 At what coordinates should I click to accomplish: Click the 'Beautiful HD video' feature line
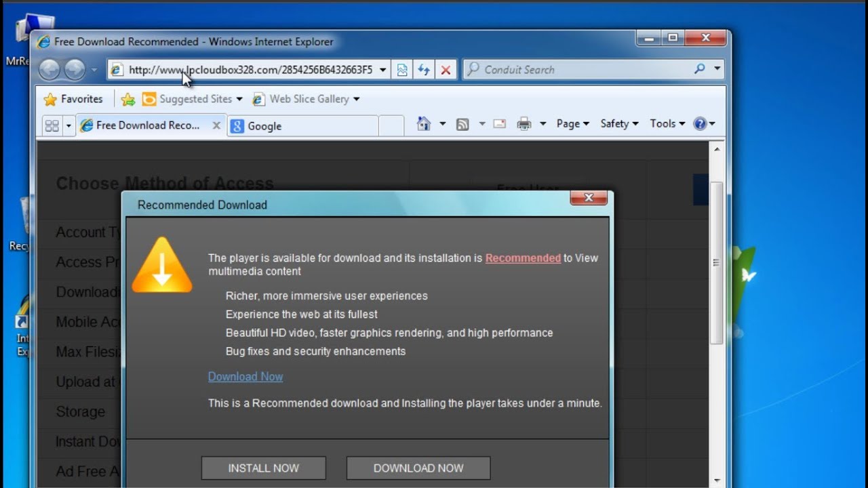point(389,333)
